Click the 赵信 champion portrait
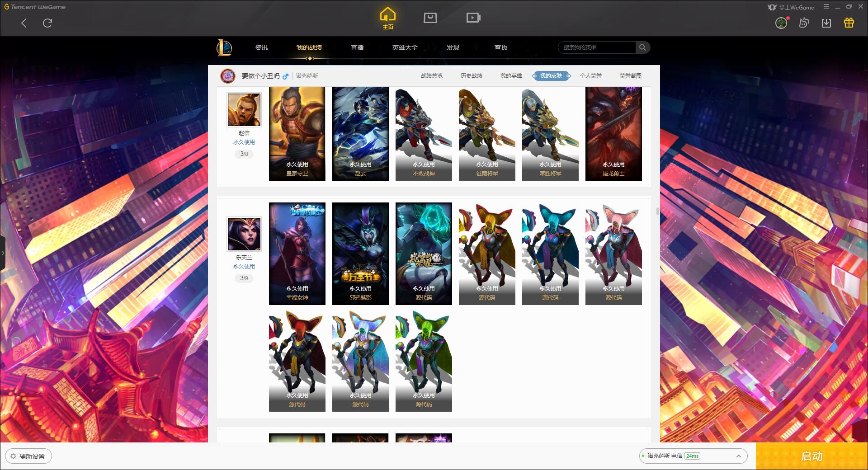This screenshot has height=470, width=868. [x=244, y=110]
